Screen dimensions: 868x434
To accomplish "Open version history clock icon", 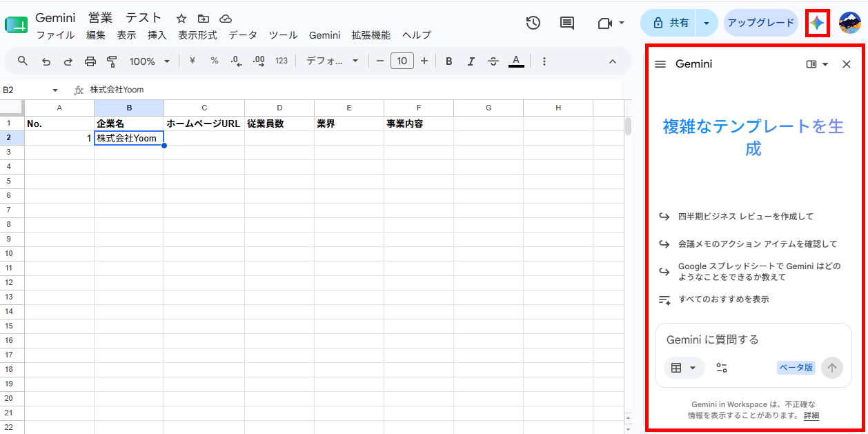I will point(533,23).
